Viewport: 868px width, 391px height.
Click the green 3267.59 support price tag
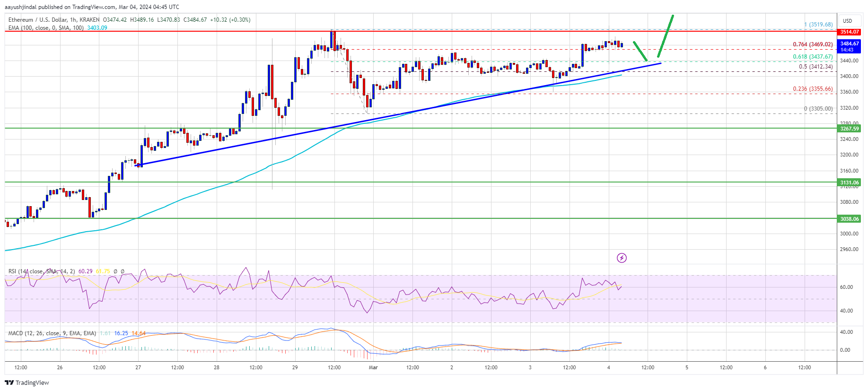click(x=849, y=129)
